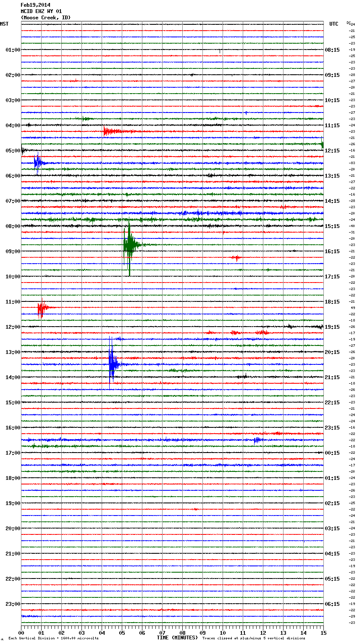This screenshot has width=357, height=644.
Task: Click the '19:15' UTC time label
Action: (x=332, y=327)
